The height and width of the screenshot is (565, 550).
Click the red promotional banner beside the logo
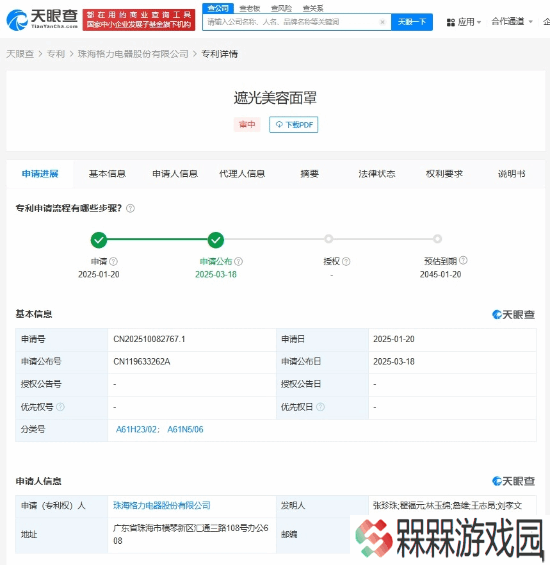pyautogui.click(x=139, y=20)
